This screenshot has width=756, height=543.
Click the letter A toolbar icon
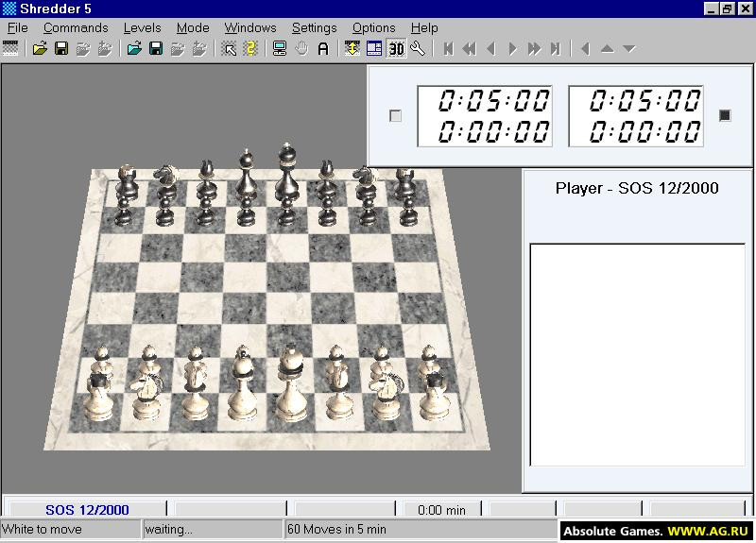(323, 48)
